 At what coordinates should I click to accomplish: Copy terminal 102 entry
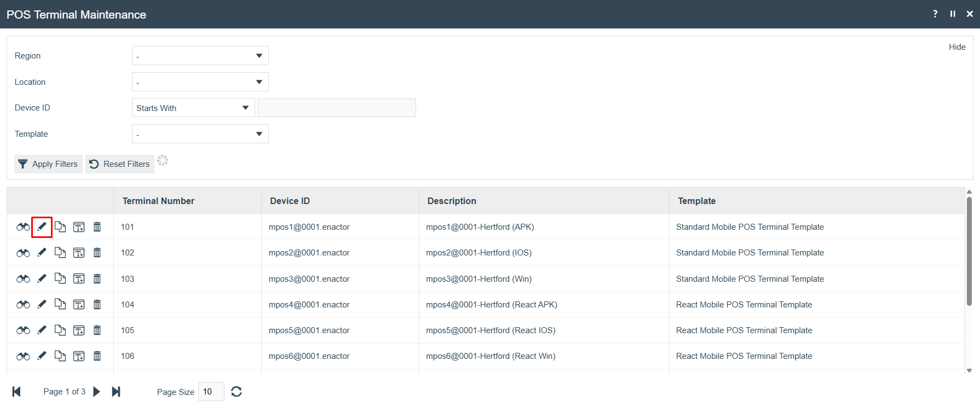[x=60, y=253]
